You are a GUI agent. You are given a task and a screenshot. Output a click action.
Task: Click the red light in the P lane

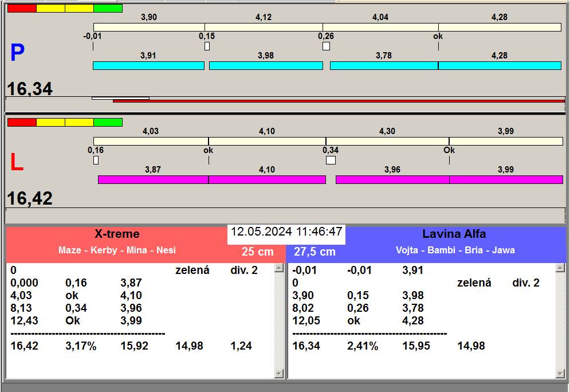22,9
